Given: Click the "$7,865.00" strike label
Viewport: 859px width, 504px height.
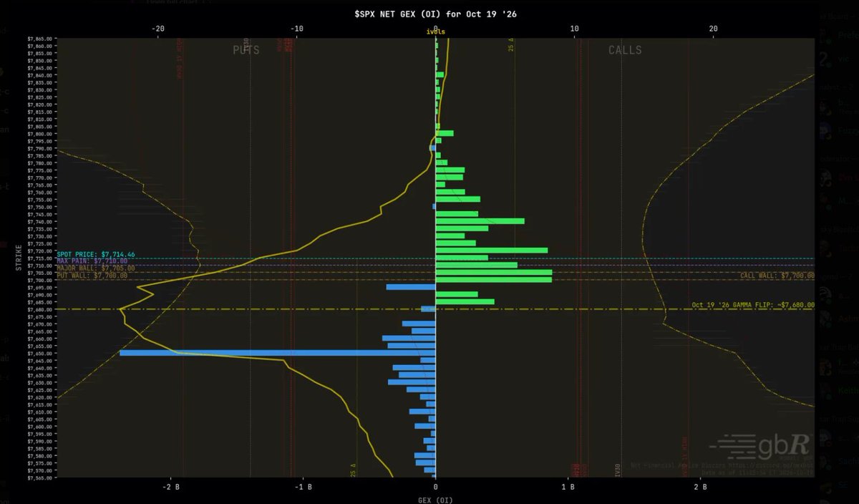Looking at the screenshot, I should coord(39,39).
